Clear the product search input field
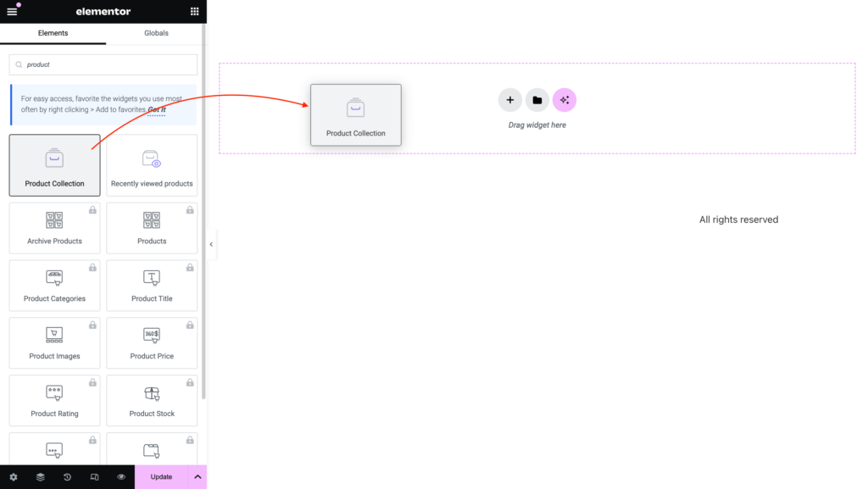868x489 pixels. [102, 64]
